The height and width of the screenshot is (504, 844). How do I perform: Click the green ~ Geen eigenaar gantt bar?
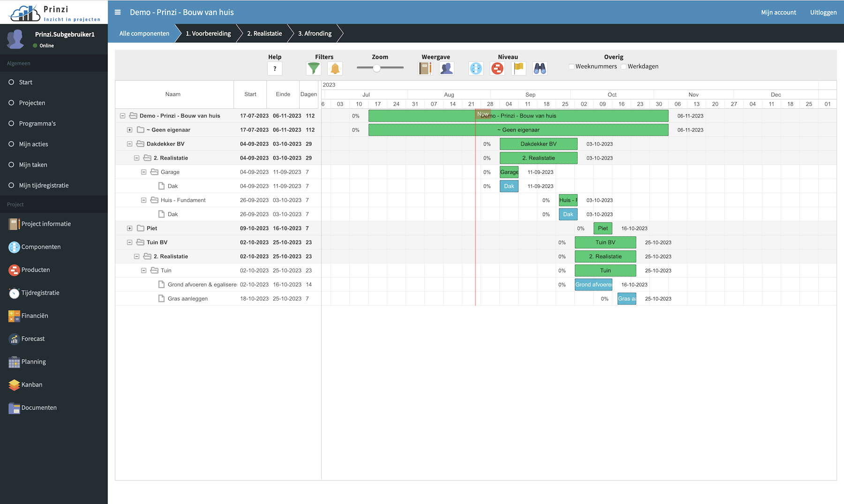(x=519, y=130)
